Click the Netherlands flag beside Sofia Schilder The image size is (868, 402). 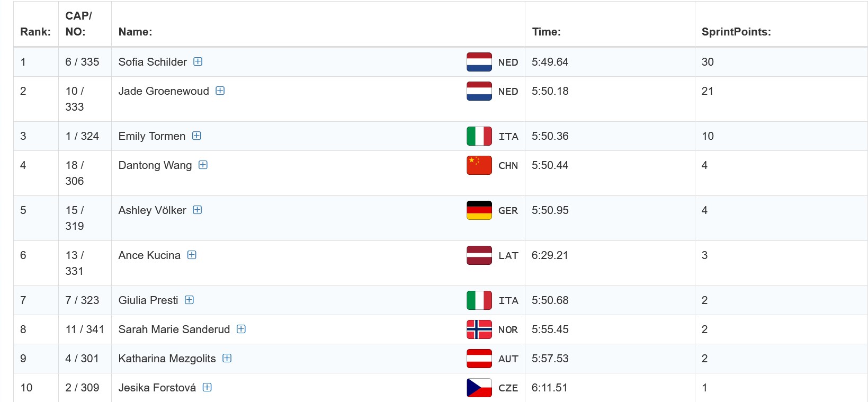click(x=478, y=62)
